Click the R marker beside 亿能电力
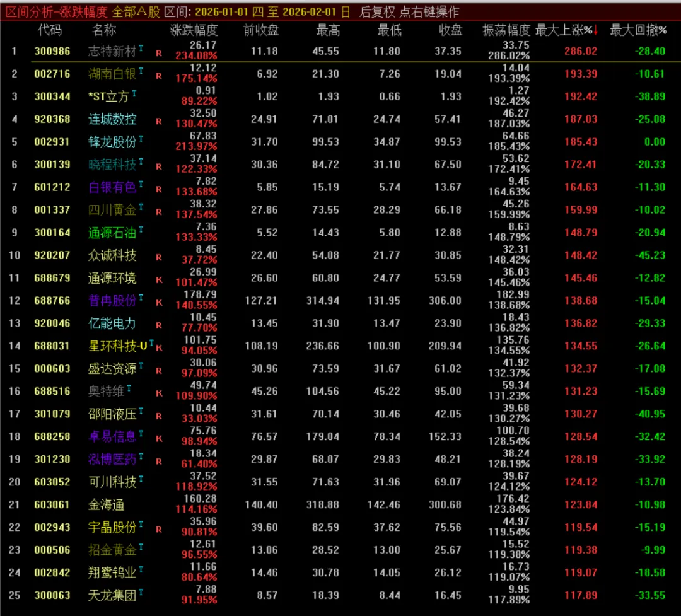 [159, 325]
